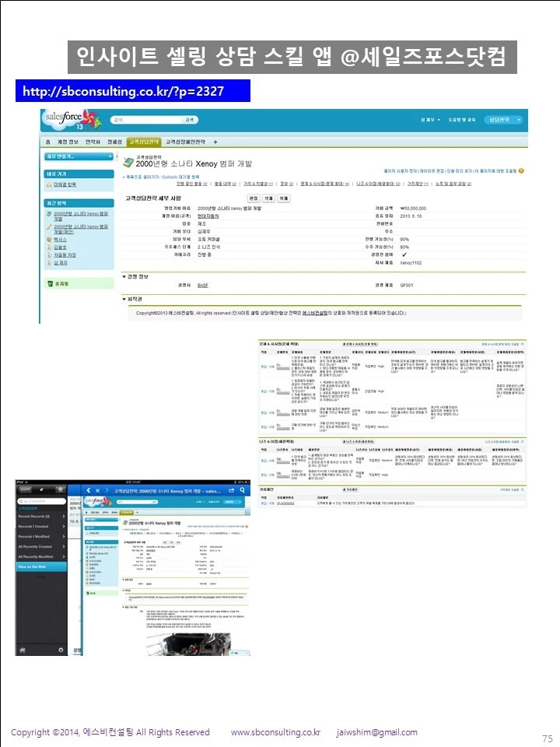560x747 pixels.
Task: Expand All Recently Modified in the iPad sidebar
Action: click(x=41, y=556)
